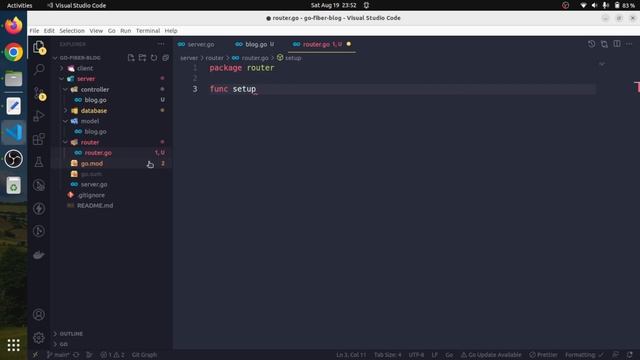Image resolution: width=640 pixels, height=360 pixels.
Task: Switch to the blog.go editor tab
Action: coord(256,44)
